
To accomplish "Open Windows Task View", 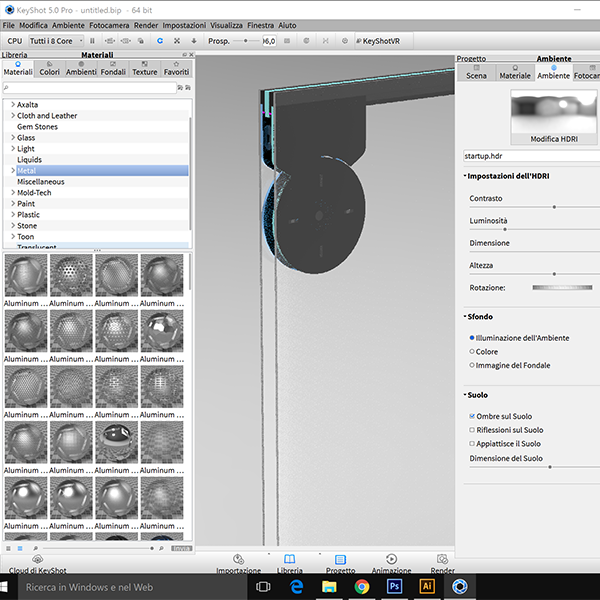I will pyautogui.click(x=263, y=587).
